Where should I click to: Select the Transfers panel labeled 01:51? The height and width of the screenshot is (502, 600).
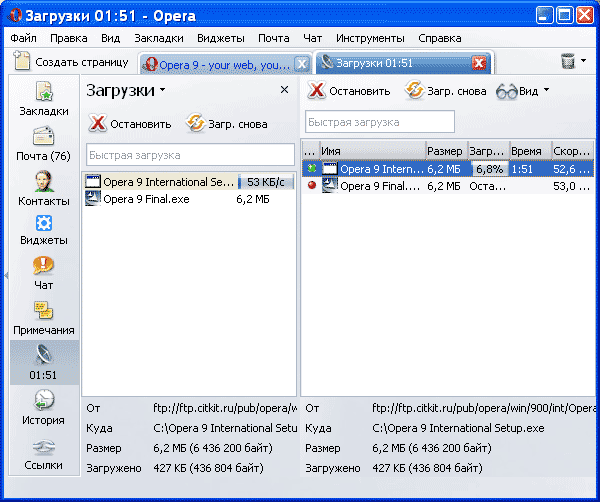pyautogui.click(x=44, y=362)
